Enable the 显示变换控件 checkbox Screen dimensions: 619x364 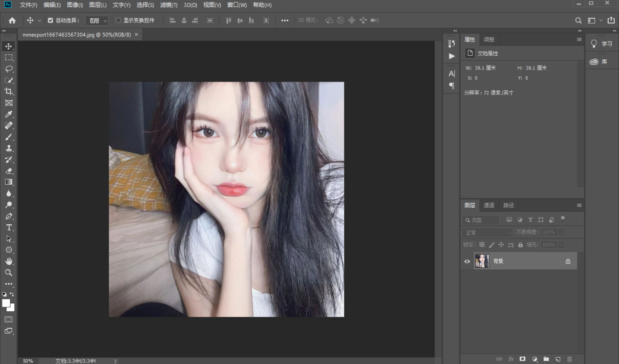pyautogui.click(x=118, y=21)
